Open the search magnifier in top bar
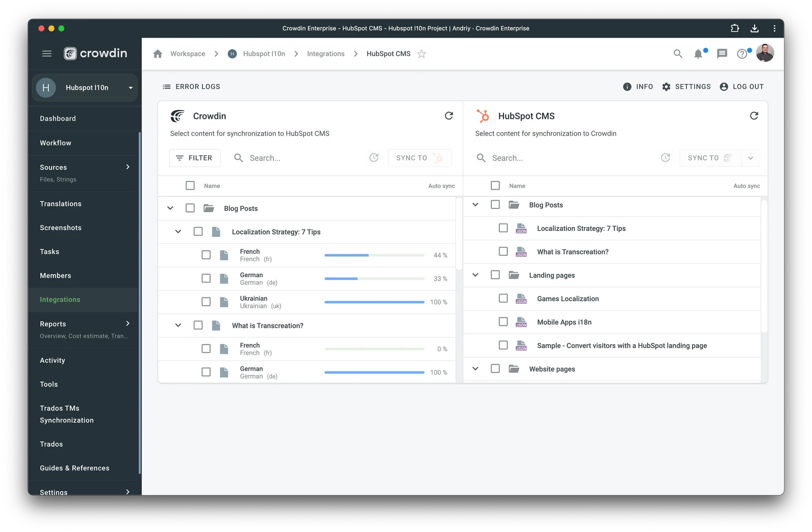 (678, 54)
